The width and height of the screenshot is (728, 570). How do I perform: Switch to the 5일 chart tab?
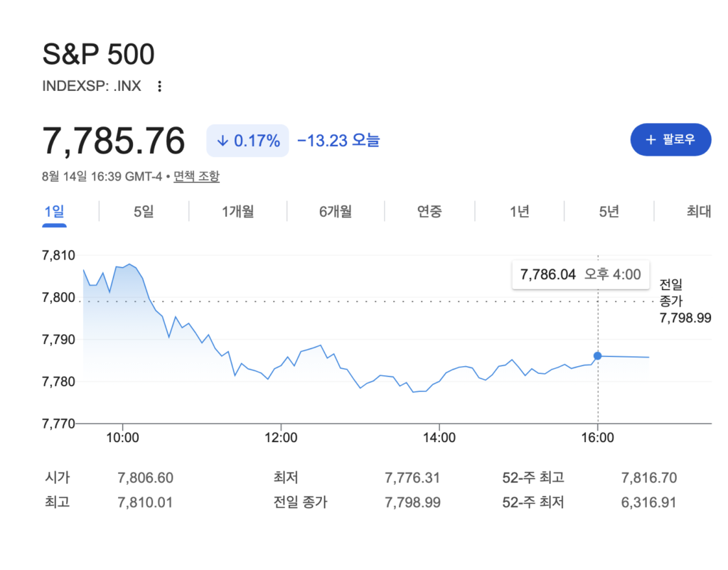[144, 212]
